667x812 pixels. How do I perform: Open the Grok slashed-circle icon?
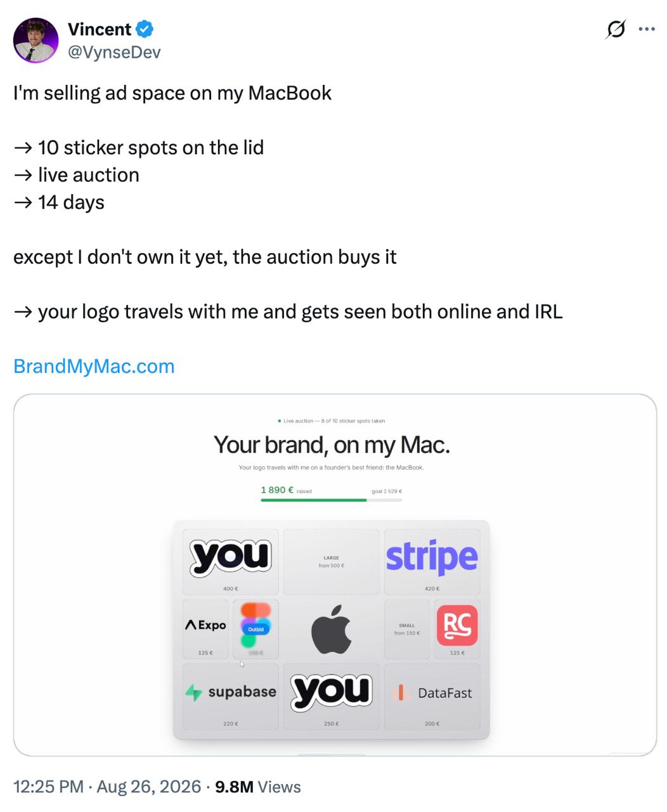click(616, 29)
